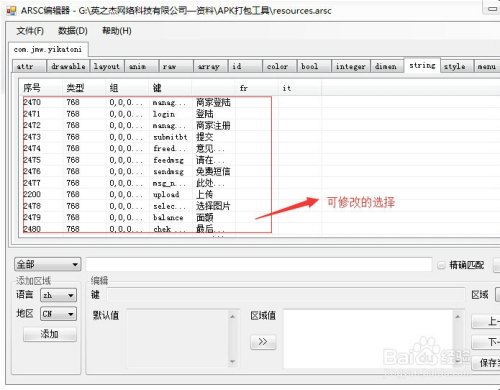Open the 帮助(H) menu
This screenshot has width=500, height=390.
pos(117,31)
